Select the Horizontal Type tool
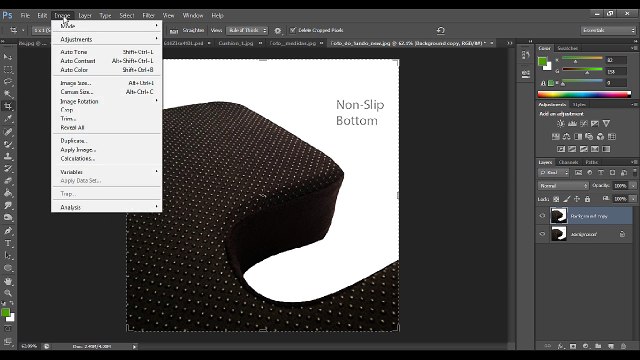The height and width of the screenshot is (360, 640). tap(8, 243)
